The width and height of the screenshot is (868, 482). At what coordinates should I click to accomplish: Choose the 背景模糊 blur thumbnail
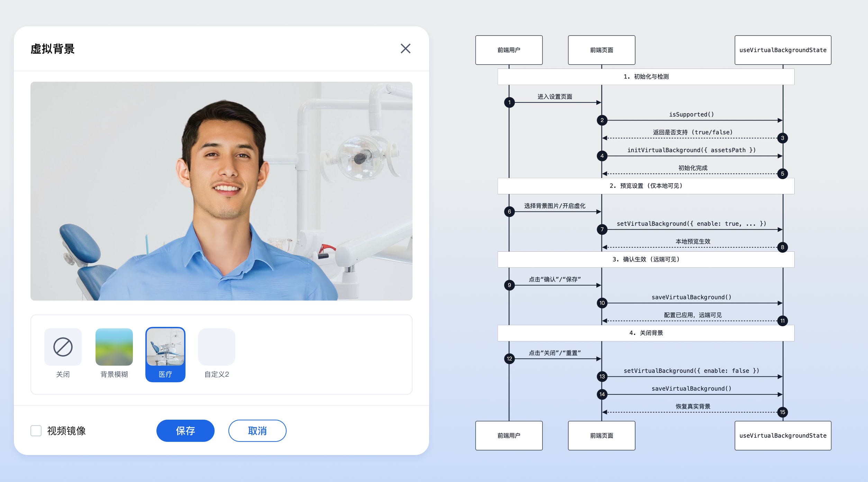click(114, 347)
